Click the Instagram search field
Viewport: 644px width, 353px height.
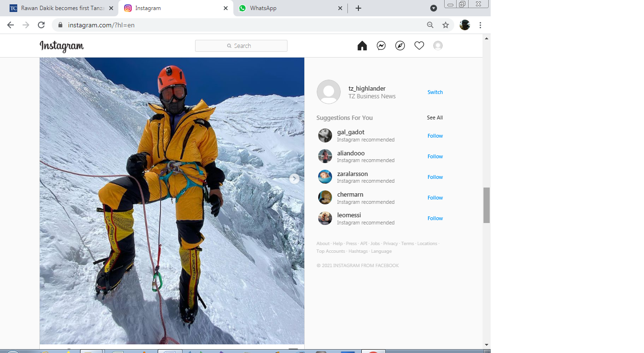(x=241, y=46)
